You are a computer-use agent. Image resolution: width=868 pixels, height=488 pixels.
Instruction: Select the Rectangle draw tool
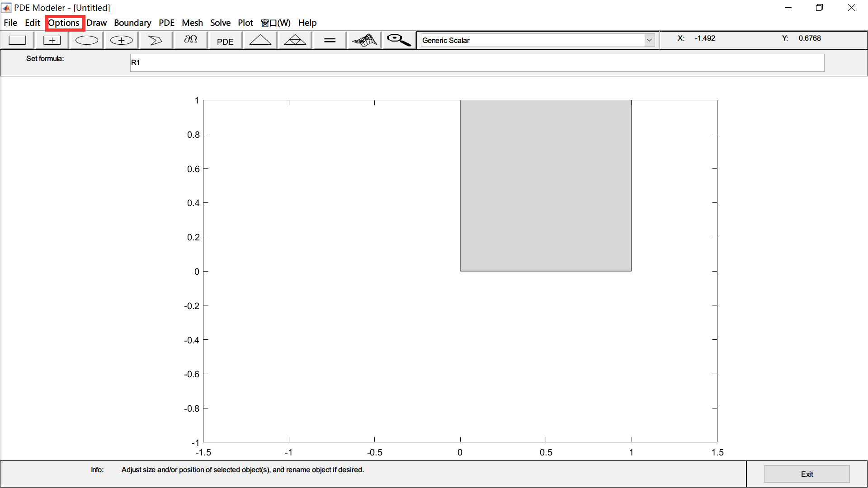point(17,40)
